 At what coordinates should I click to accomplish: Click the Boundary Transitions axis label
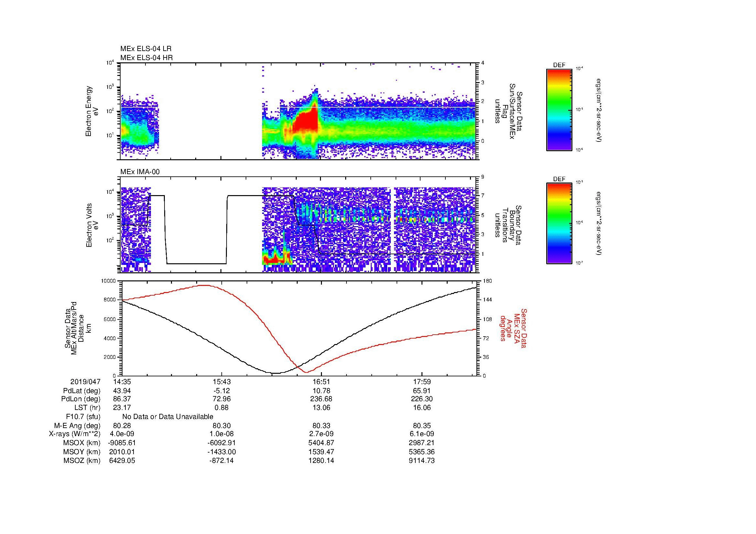coord(508,225)
